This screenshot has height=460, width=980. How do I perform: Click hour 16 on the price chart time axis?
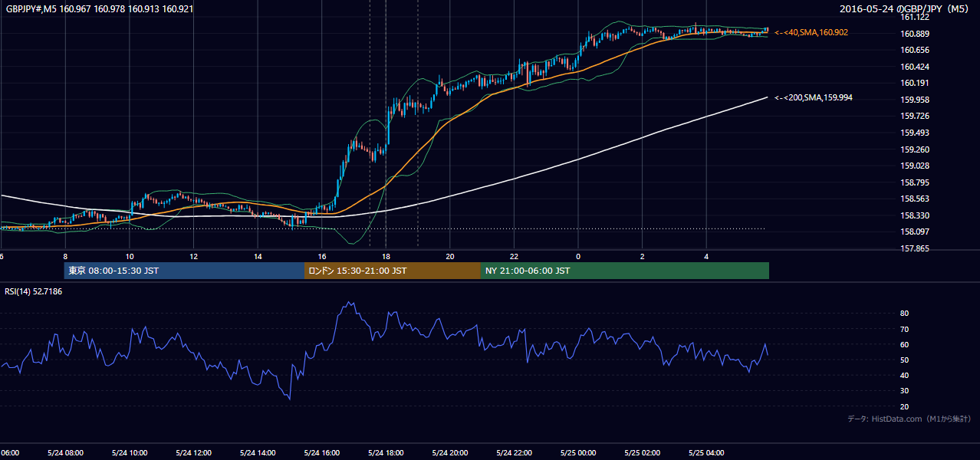click(322, 257)
